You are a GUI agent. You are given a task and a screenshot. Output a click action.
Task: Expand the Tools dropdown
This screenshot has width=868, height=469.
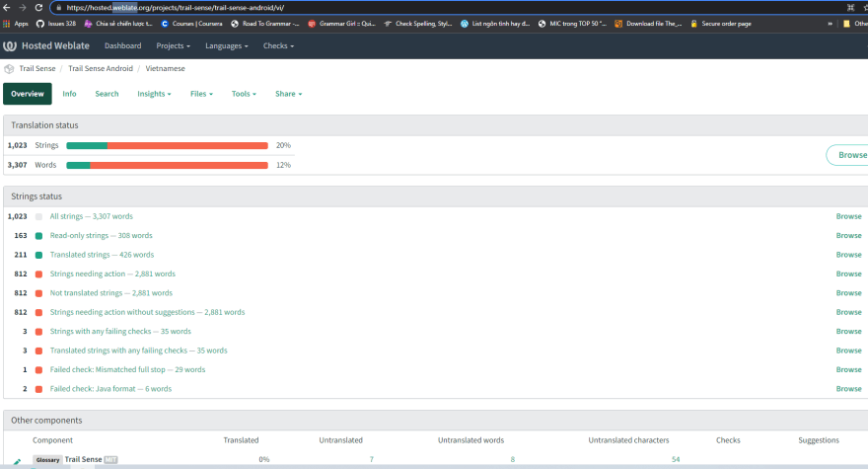pos(244,94)
